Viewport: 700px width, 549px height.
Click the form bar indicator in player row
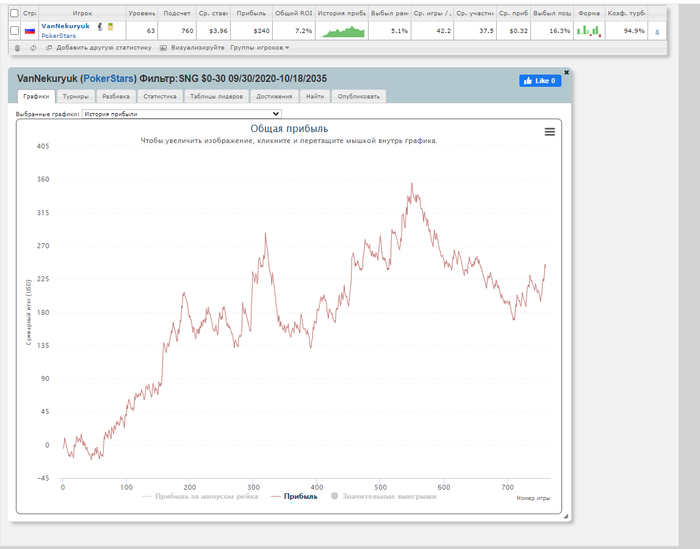589,31
